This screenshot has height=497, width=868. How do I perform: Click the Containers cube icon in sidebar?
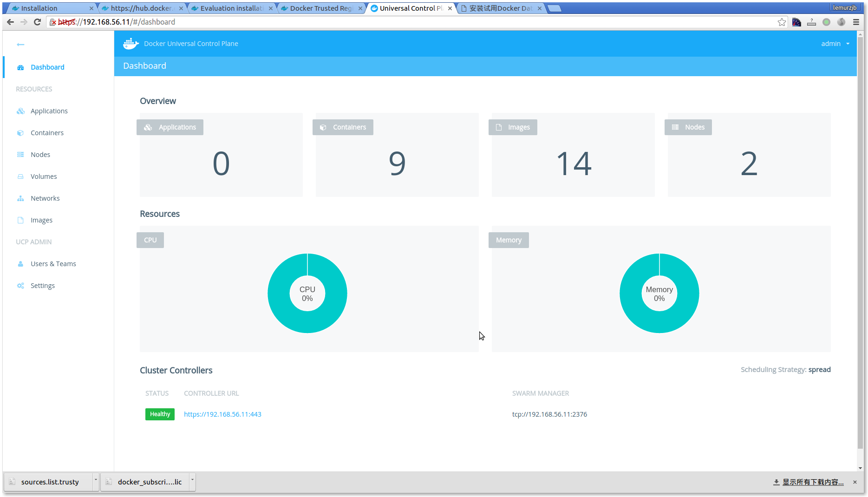click(20, 133)
